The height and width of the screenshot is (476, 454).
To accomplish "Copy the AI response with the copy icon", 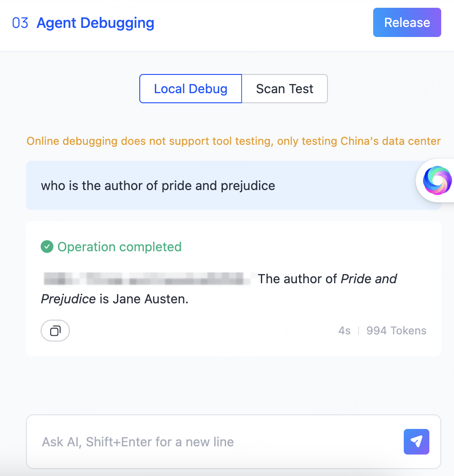I will (55, 331).
